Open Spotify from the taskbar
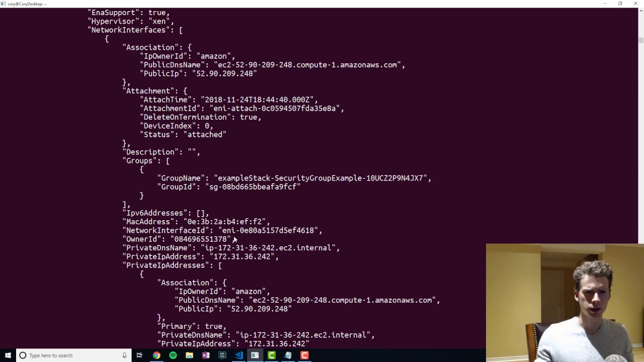The image size is (644, 362). coord(173,355)
